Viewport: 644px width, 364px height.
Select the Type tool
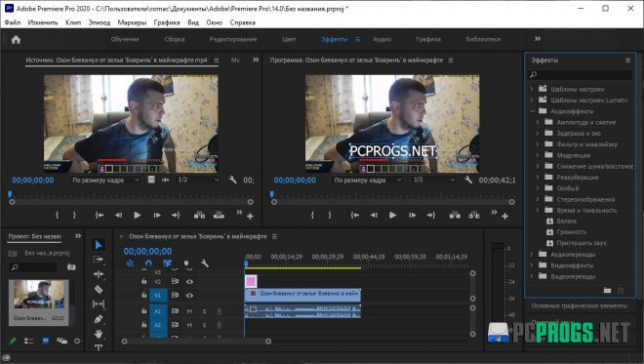tap(99, 347)
